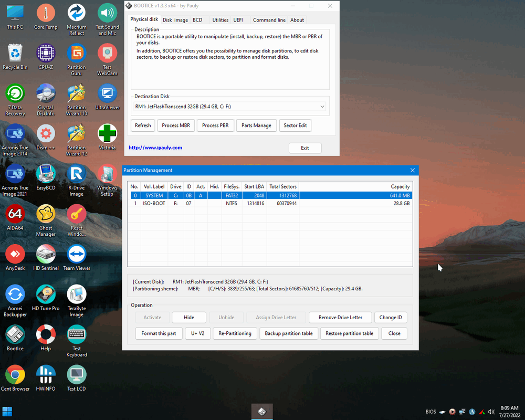Open Partition Wizard 12 icon
Screen dimensions: 525x420
pos(76,140)
